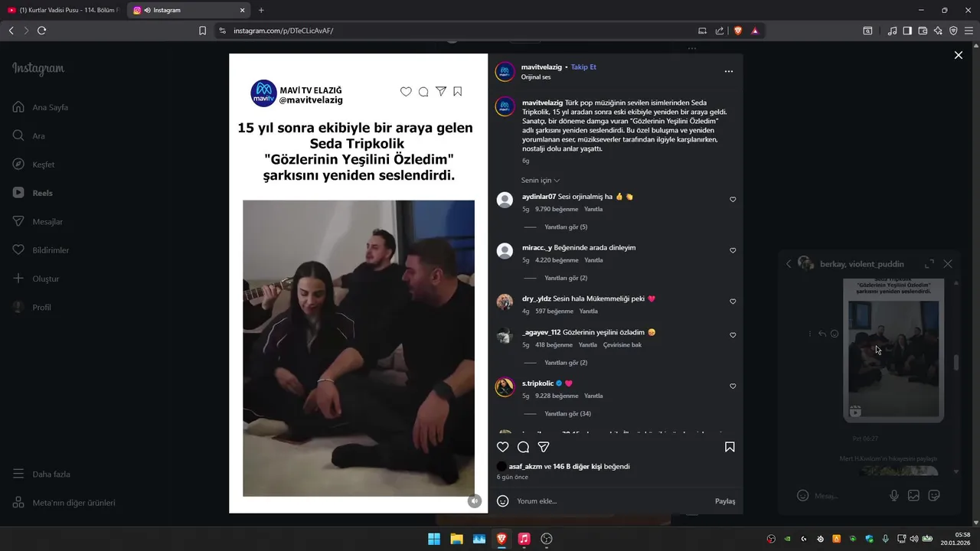The image size is (980, 551).
Task: Open 'Meta'nın diğer ürünleri' in the sidebar
Action: click(64, 503)
